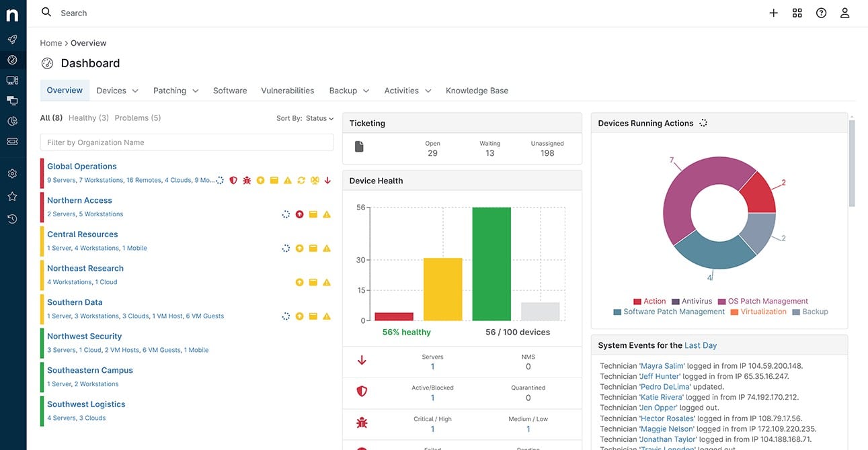Click the sync arrows icon for Global Operations
Viewport: 868px width, 450px height.
pyautogui.click(x=301, y=180)
